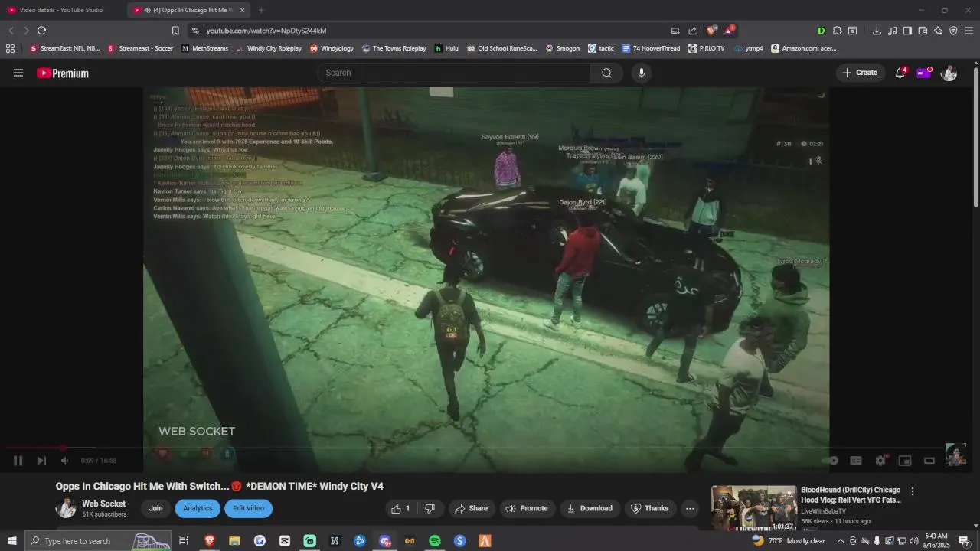Open the StreamEast NFL bookmark
Screen dimensions: 980x551
click(64, 48)
